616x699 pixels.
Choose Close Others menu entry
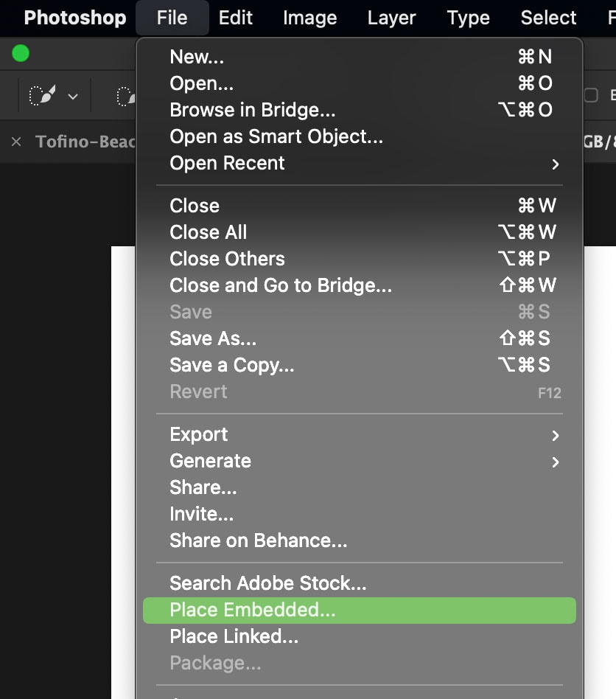[227, 259]
